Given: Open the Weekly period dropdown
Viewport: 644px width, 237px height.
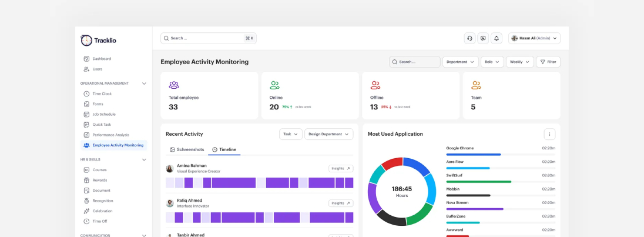Looking at the screenshot, I should pos(519,62).
